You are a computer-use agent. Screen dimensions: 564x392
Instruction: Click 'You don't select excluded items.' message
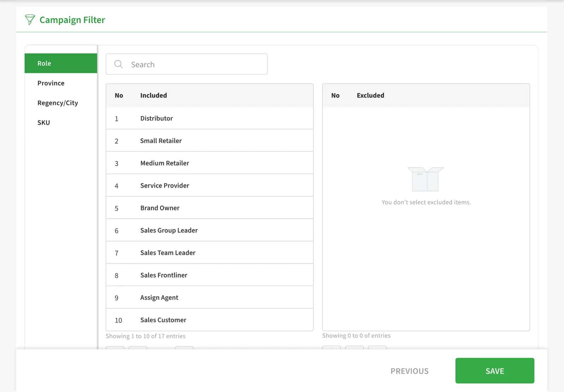click(x=426, y=202)
